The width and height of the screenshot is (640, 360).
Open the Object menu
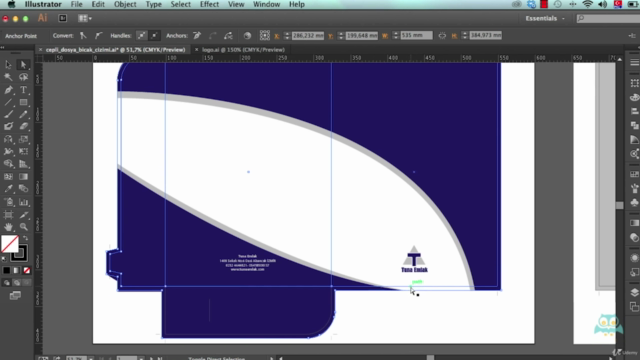pos(125,4)
